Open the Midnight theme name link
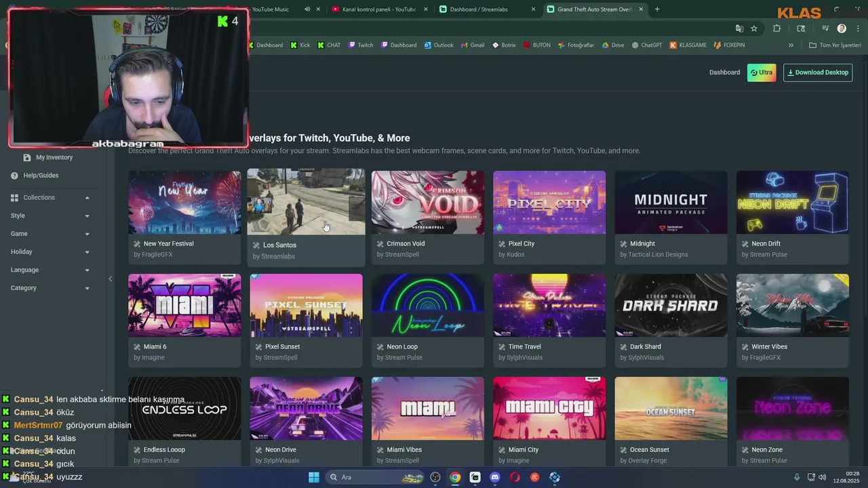The height and width of the screenshot is (488, 868). point(642,243)
